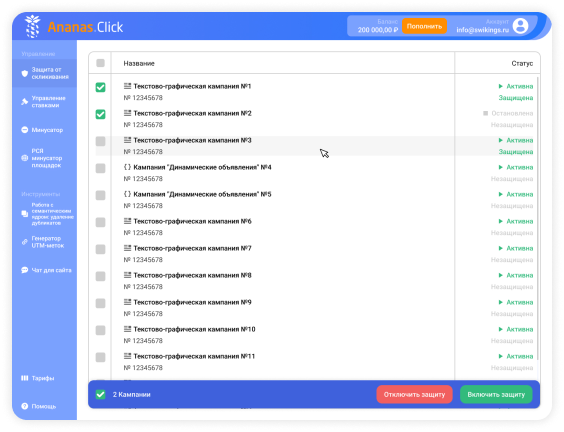564x432 pixels.
Task: Click the semantic core duplicates icon
Action: coord(24,214)
